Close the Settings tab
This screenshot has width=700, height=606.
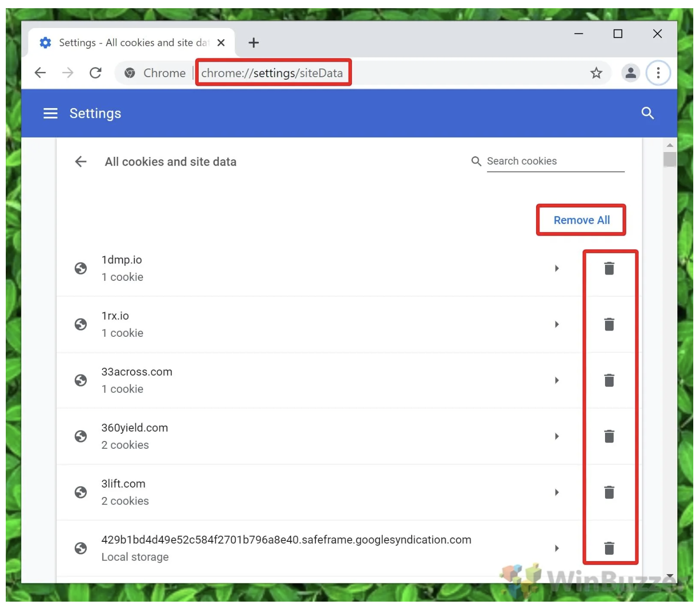221,42
